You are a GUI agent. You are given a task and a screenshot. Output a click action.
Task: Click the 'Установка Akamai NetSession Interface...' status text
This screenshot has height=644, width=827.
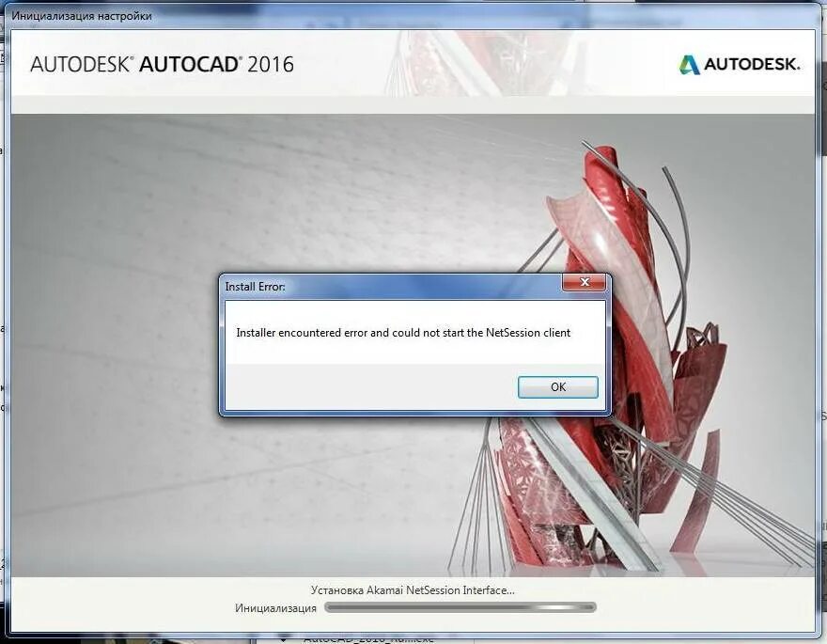(413, 590)
